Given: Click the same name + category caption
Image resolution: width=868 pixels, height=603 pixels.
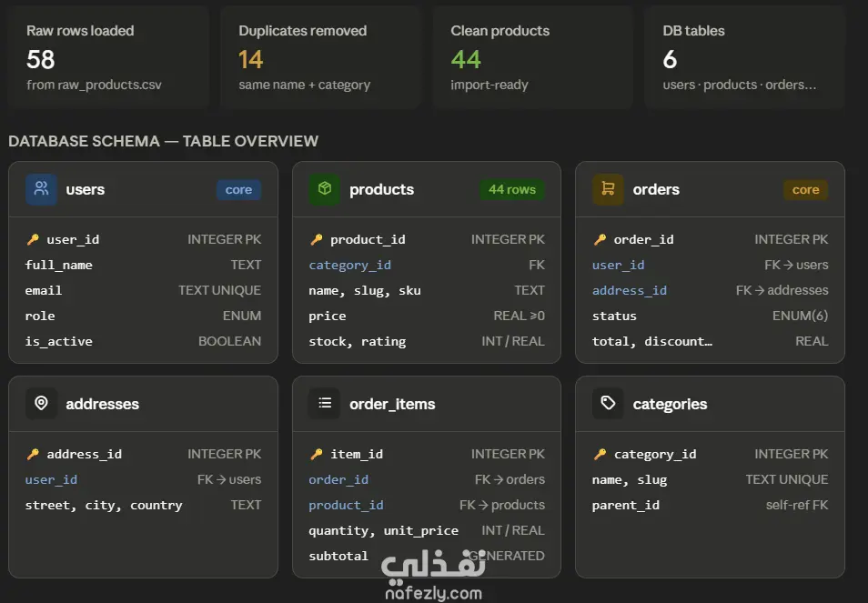Looking at the screenshot, I should coord(305,85).
